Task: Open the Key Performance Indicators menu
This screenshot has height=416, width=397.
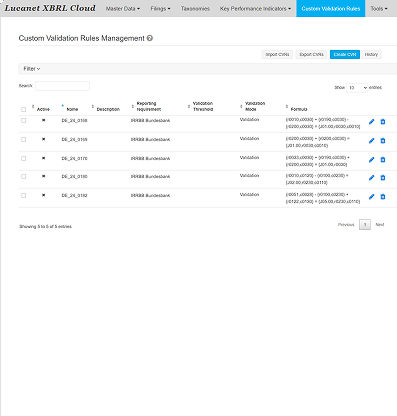Action: [255, 9]
